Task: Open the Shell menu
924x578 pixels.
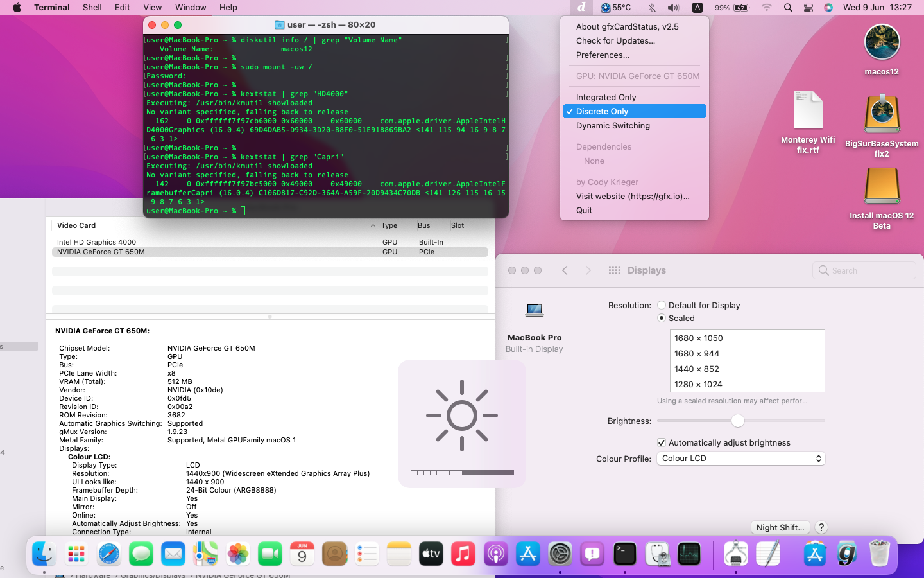Action: coord(92,8)
